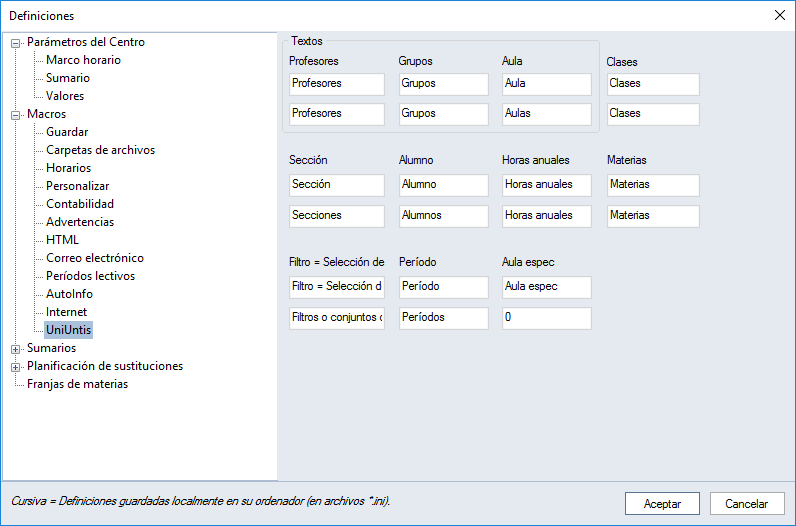Collapse the Macros tree node
Image resolution: width=796 pixels, height=526 pixels.
coord(16,115)
